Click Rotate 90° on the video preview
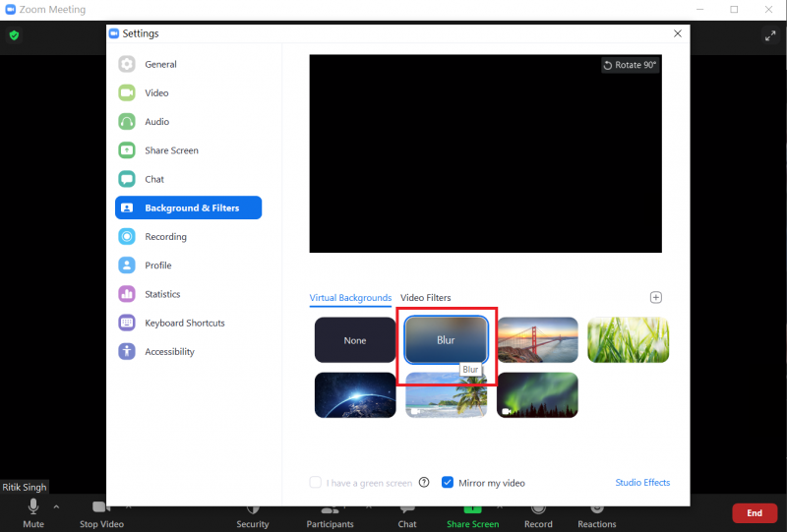This screenshot has height=532, width=787. [x=630, y=65]
